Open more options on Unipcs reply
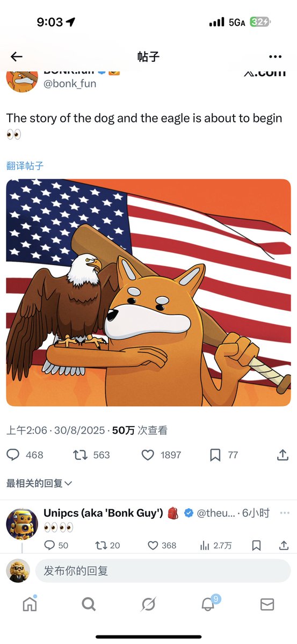Screen dimensions: 297x644 pos(285,513)
